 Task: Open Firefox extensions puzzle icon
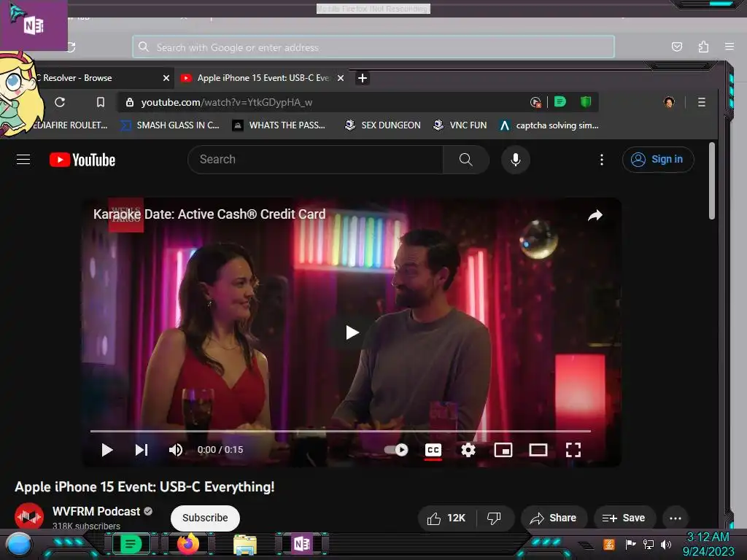704,47
